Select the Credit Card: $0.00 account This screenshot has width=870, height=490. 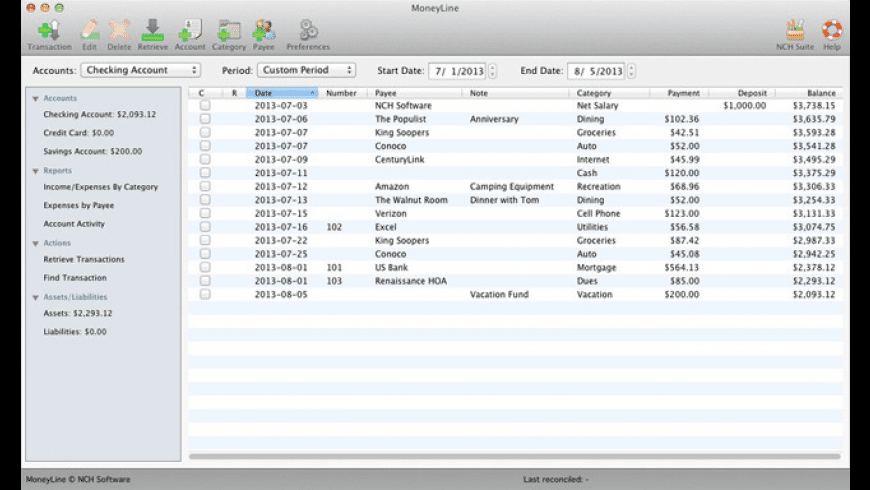click(x=79, y=133)
